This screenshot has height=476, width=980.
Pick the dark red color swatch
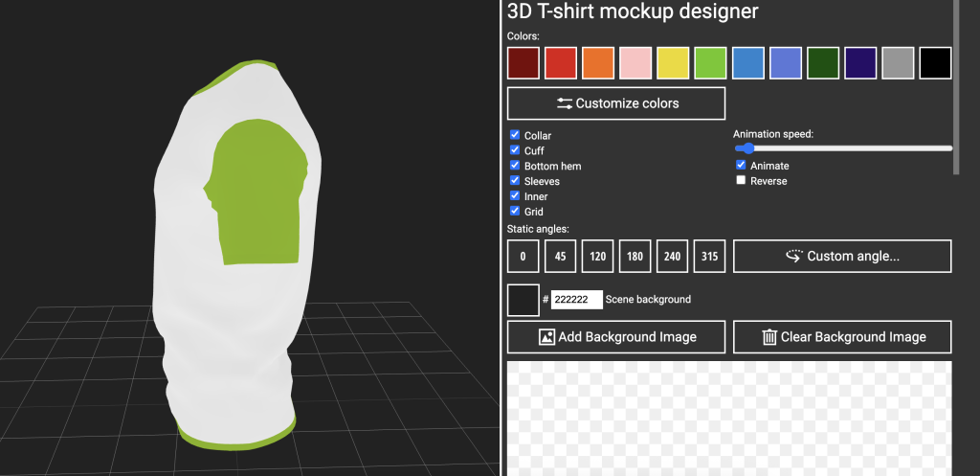pos(523,63)
